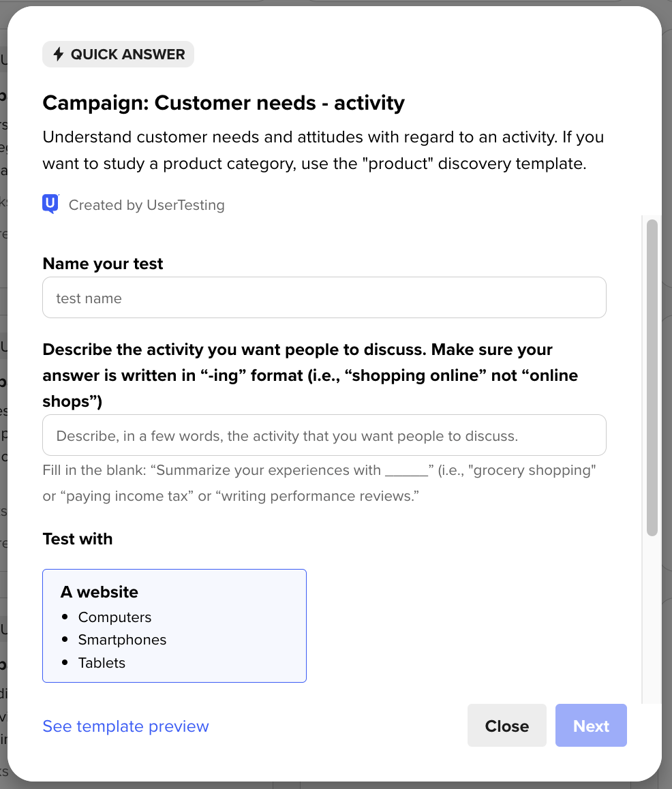Click the Next button
The height and width of the screenshot is (789, 672).
[x=591, y=726]
